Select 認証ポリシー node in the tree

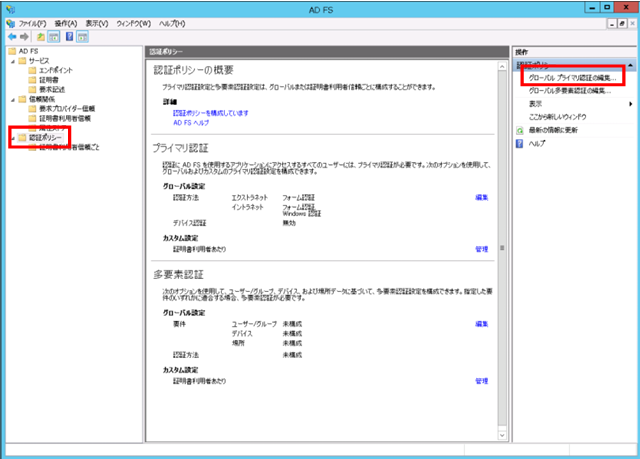point(45,138)
